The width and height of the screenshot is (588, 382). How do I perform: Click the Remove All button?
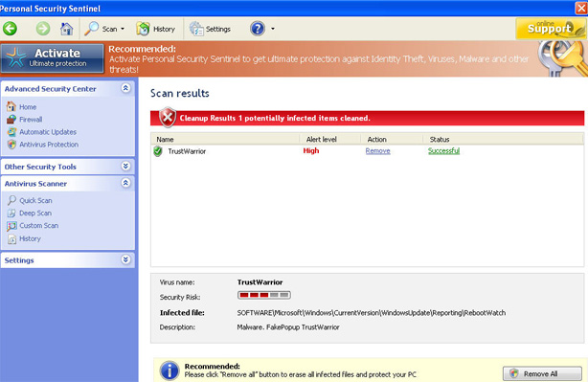[542, 373]
